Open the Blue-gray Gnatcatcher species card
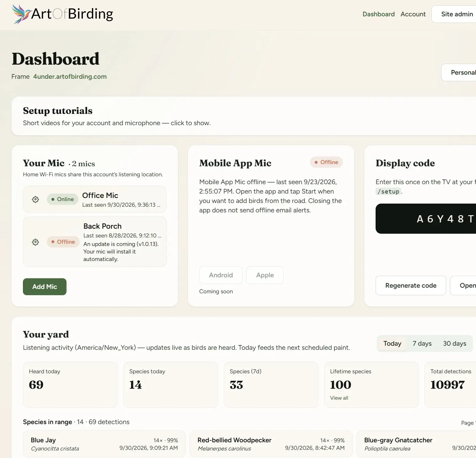The image size is (476, 458). tap(416, 444)
